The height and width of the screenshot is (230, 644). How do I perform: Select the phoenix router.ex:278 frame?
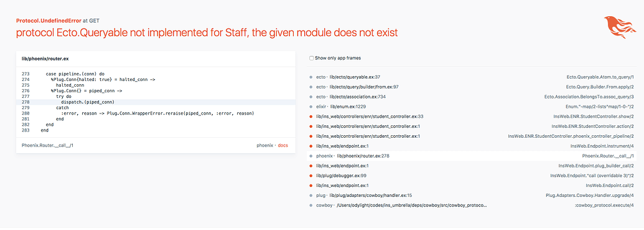[471, 156]
